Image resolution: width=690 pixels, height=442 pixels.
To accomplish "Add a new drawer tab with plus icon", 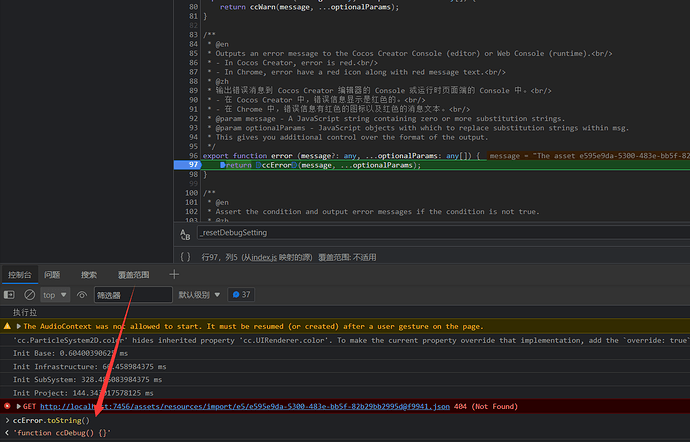I will (174, 274).
